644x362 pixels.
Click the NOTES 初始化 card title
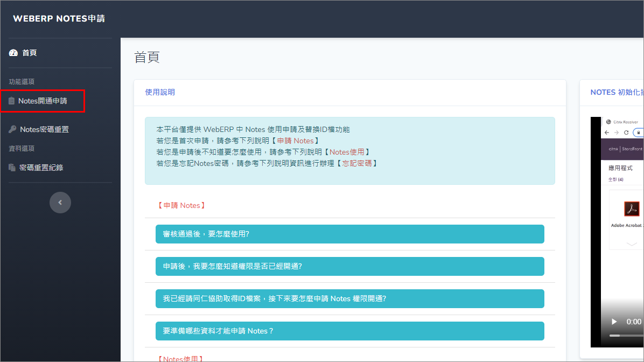tap(617, 92)
